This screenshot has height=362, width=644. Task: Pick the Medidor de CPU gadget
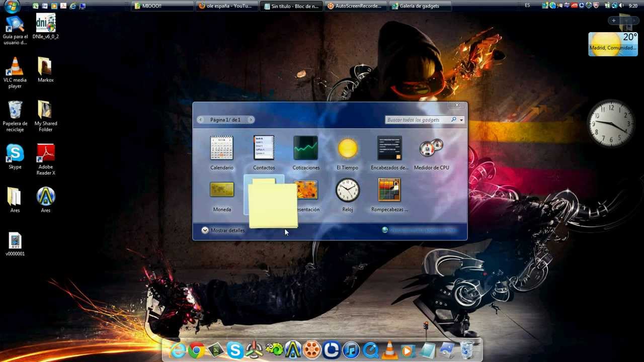point(431,153)
